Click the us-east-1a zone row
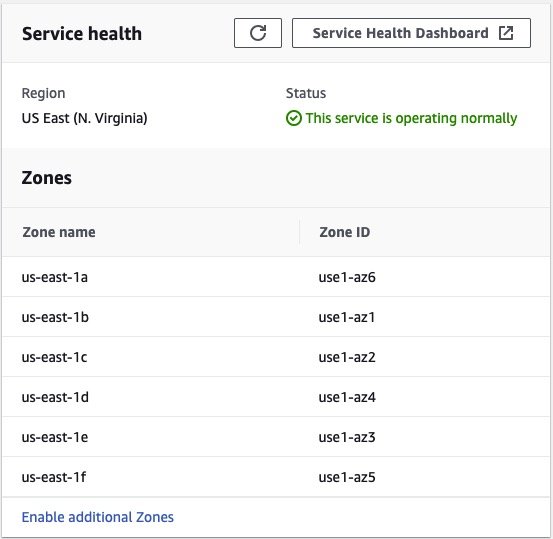553x539 pixels. click(276, 277)
